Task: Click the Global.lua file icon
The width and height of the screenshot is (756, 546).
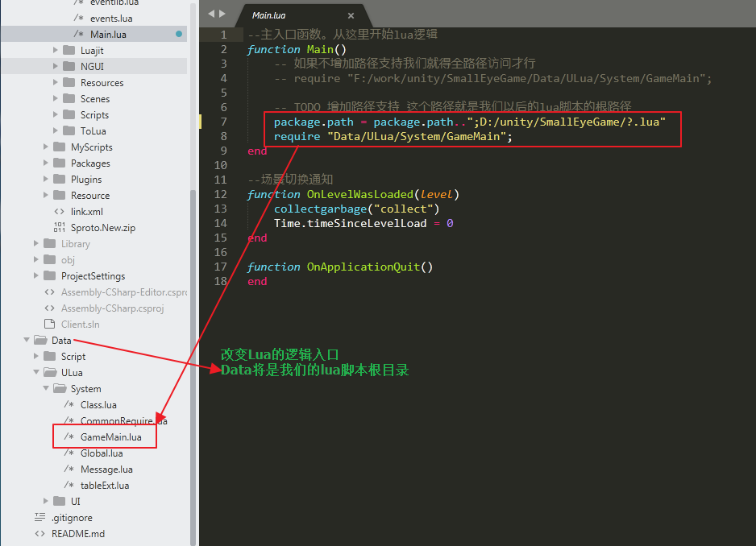Action: (x=69, y=453)
